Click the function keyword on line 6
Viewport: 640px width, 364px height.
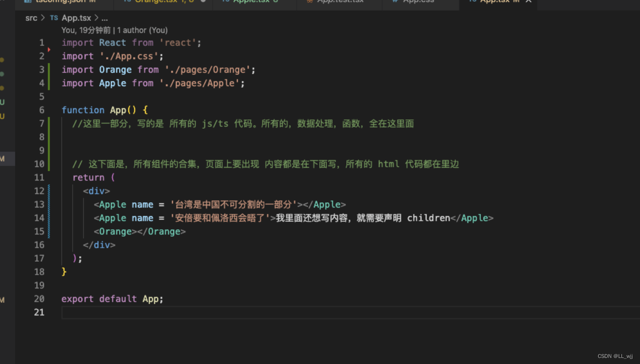pyautogui.click(x=83, y=110)
